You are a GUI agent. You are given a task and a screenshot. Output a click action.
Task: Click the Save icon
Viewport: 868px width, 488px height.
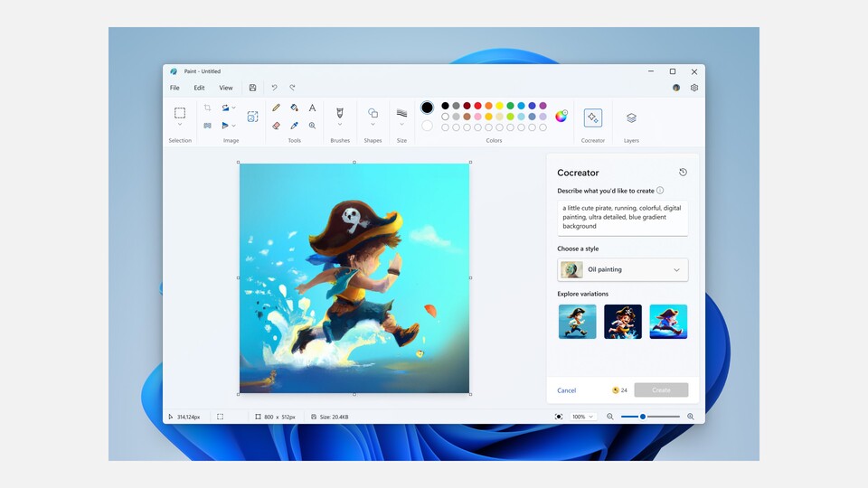252,88
